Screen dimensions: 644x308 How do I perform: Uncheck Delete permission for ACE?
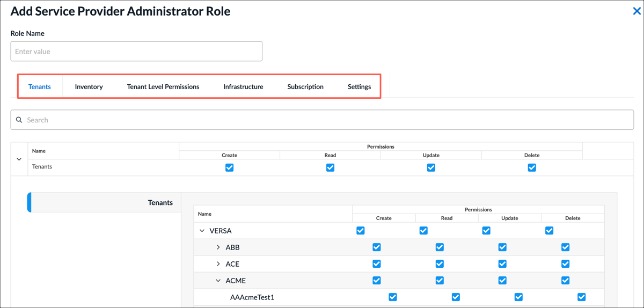(565, 264)
